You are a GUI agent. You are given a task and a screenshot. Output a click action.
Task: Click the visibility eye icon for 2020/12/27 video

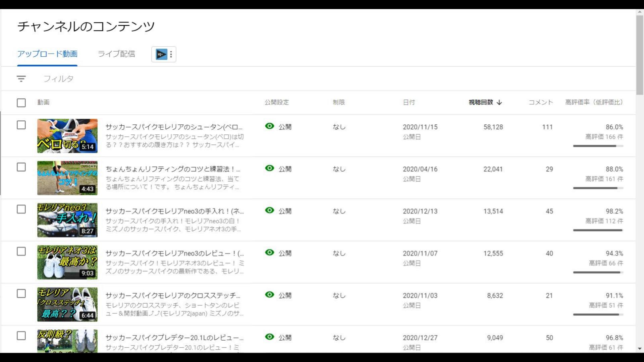click(x=270, y=337)
